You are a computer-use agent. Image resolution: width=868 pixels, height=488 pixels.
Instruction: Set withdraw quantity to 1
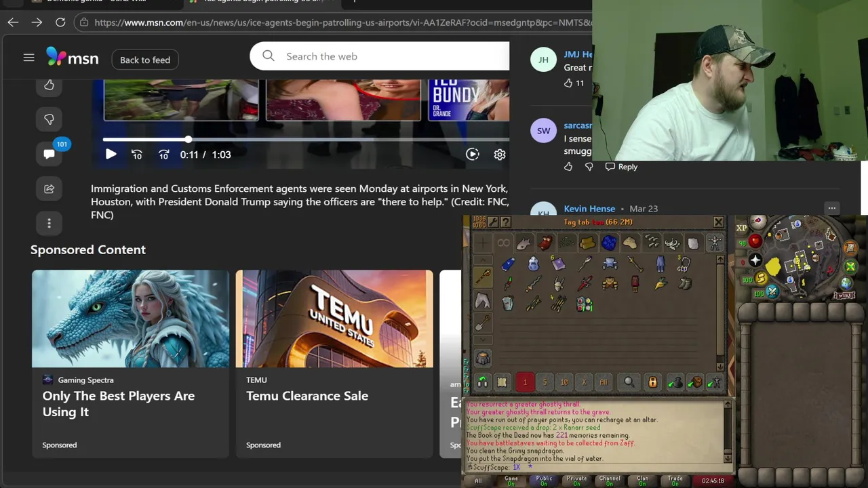click(525, 382)
